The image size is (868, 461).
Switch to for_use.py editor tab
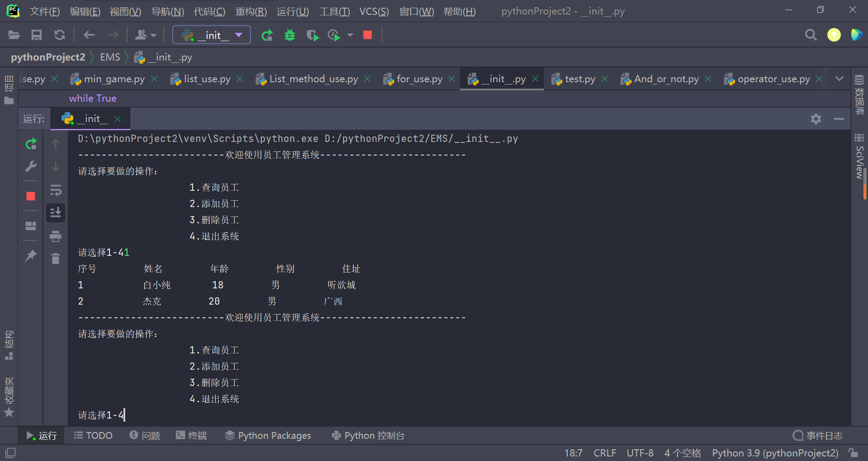coord(419,79)
